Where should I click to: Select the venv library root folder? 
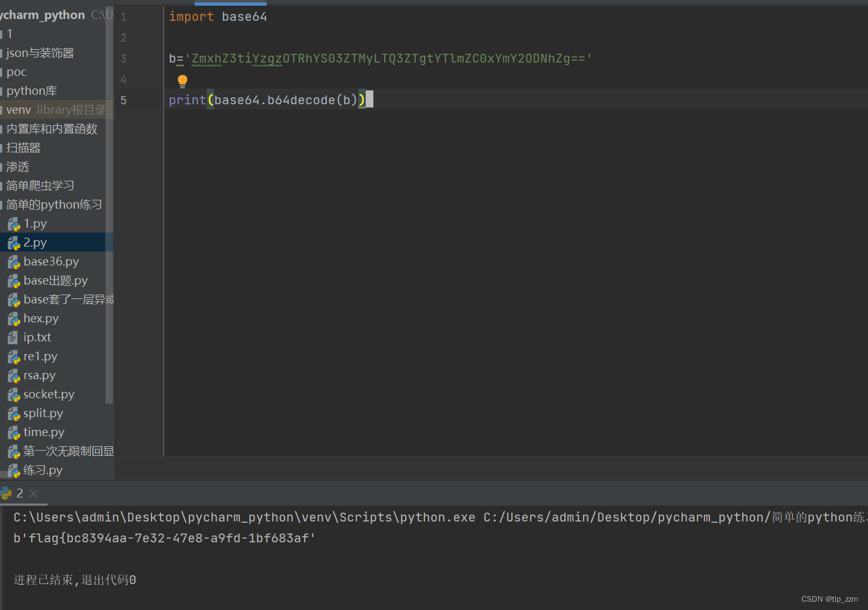56,110
